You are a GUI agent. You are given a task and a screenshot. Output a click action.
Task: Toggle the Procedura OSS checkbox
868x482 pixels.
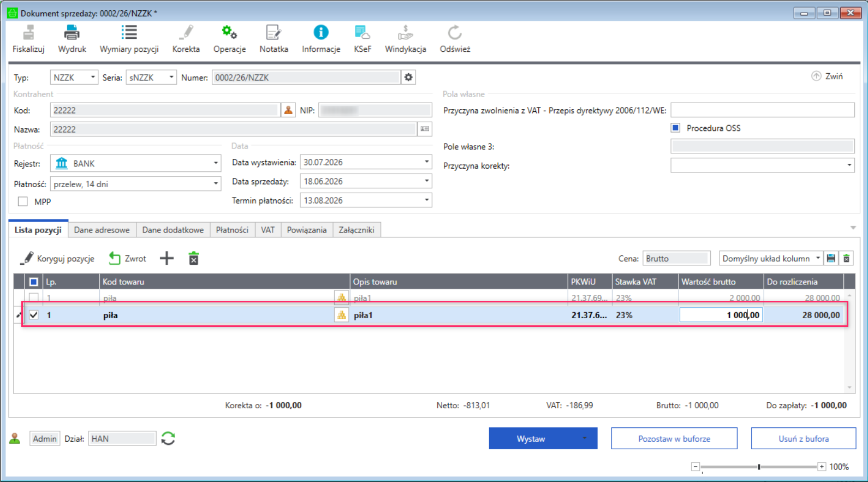pos(675,128)
